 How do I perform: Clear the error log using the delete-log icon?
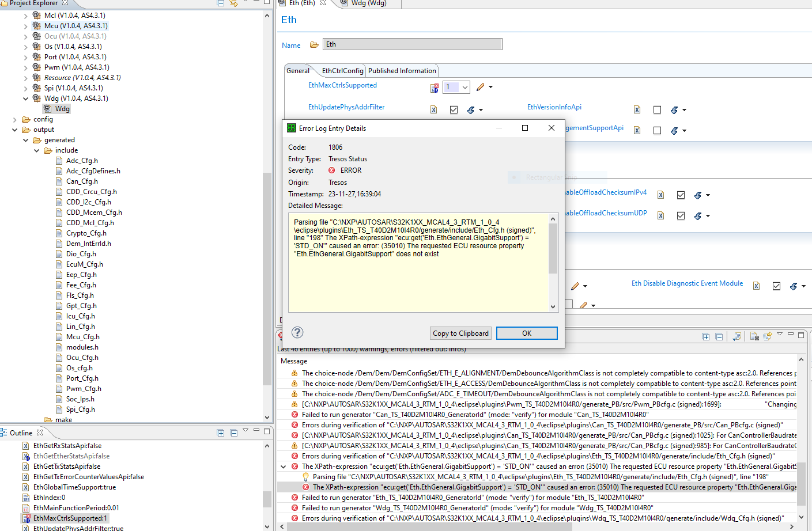pyautogui.click(x=754, y=336)
